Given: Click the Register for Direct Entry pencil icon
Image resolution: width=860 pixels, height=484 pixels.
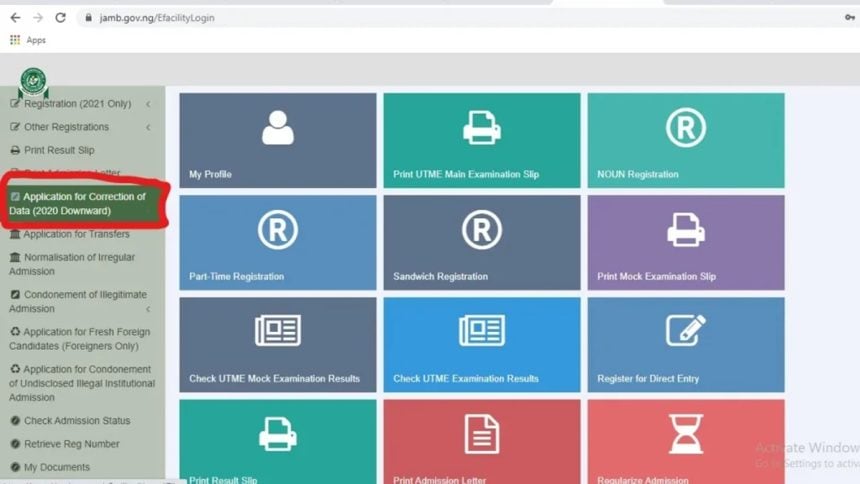Looking at the screenshot, I should pos(685,331).
